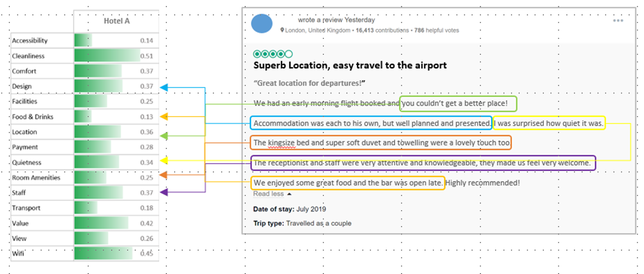
Task: Click the orange-boxed kingsize bed sentence
Action: 381,143
